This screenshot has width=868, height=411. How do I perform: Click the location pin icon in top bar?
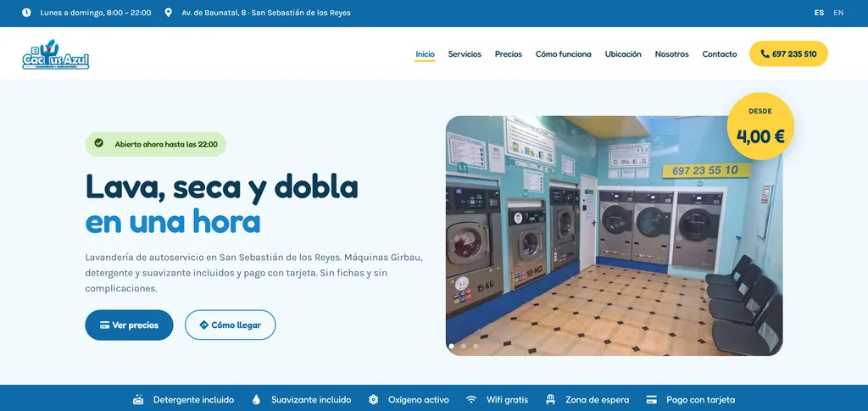[x=169, y=13]
